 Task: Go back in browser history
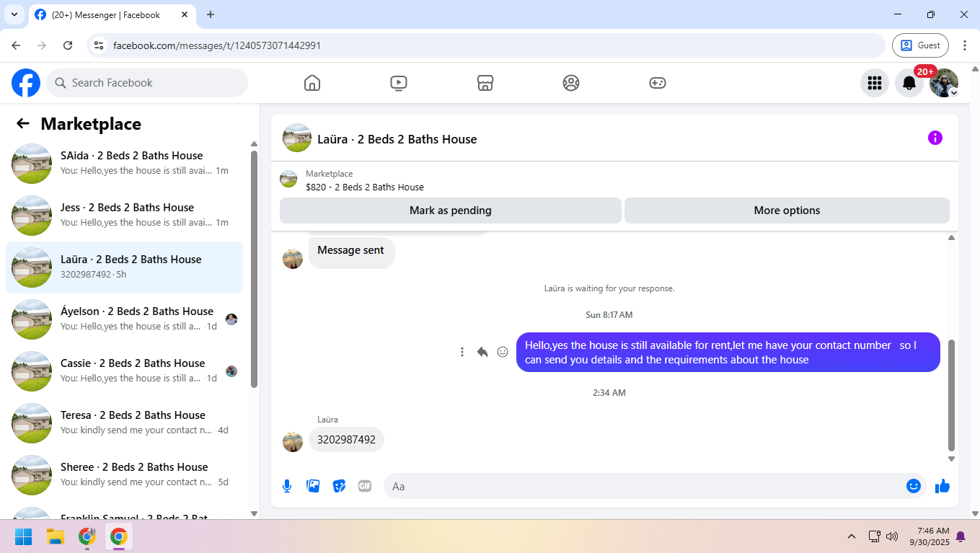coord(16,45)
